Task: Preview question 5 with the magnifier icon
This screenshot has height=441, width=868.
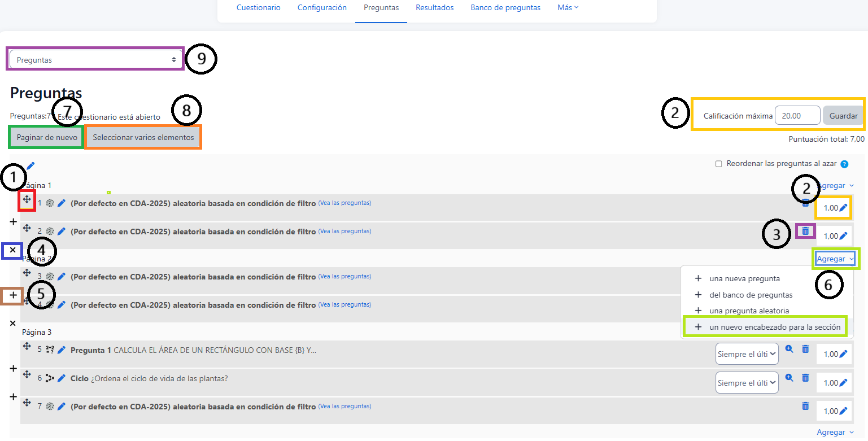Action: 790,350
